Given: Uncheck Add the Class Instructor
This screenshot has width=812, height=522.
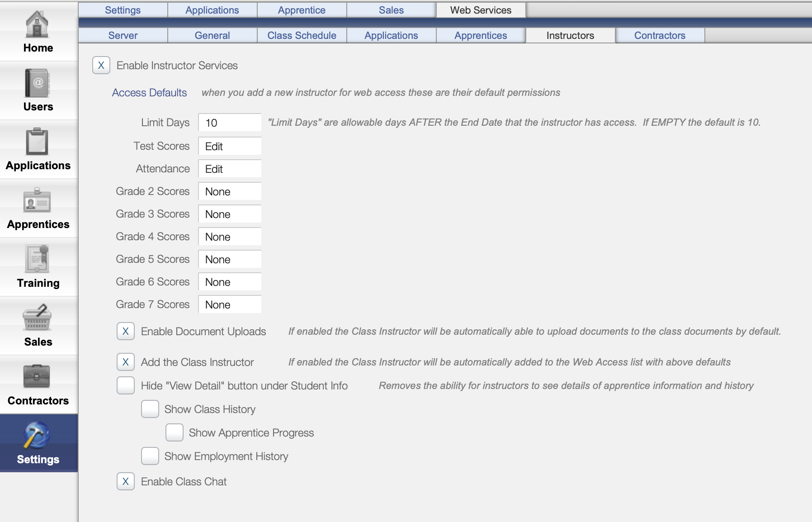Looking at the screenshot, I should (125, 362).
